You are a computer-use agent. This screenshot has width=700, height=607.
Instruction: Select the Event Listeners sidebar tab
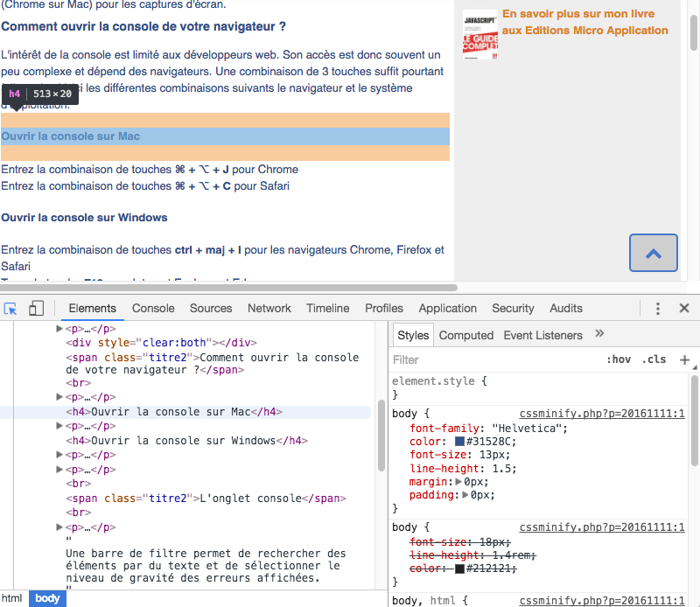pyautogui.click(x=542, y=335)
